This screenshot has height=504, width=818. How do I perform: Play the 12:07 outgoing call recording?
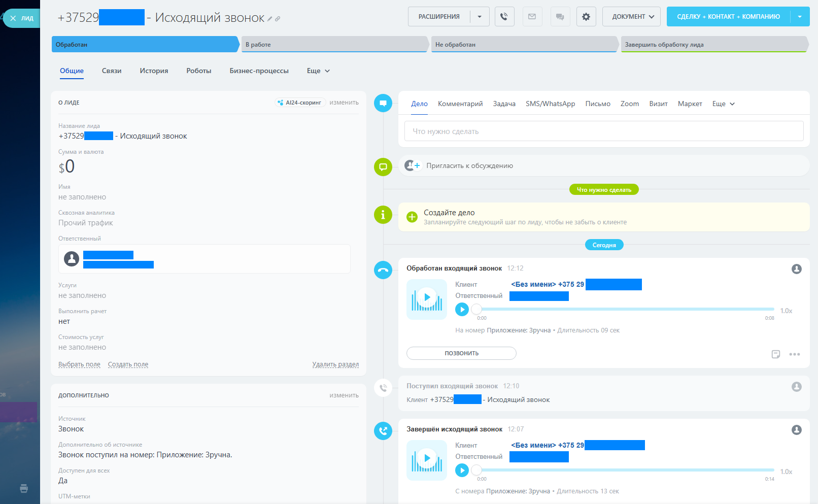pos(462,471)
